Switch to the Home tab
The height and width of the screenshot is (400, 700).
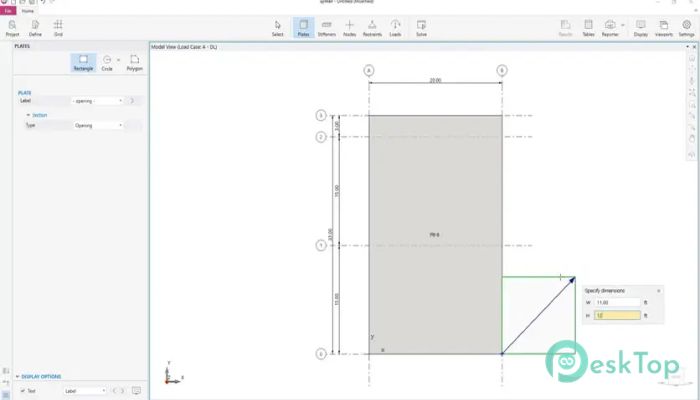[x=28, y=11]
